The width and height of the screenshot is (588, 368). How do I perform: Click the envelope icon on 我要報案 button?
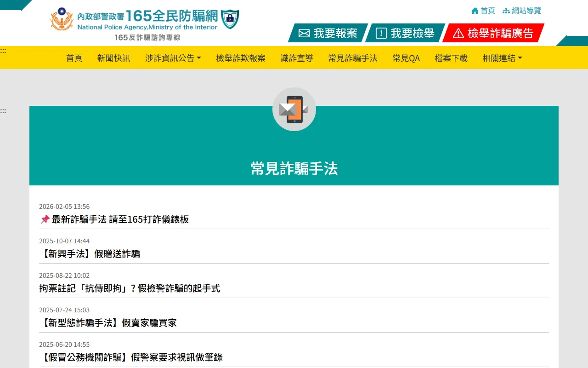[304, 33]
